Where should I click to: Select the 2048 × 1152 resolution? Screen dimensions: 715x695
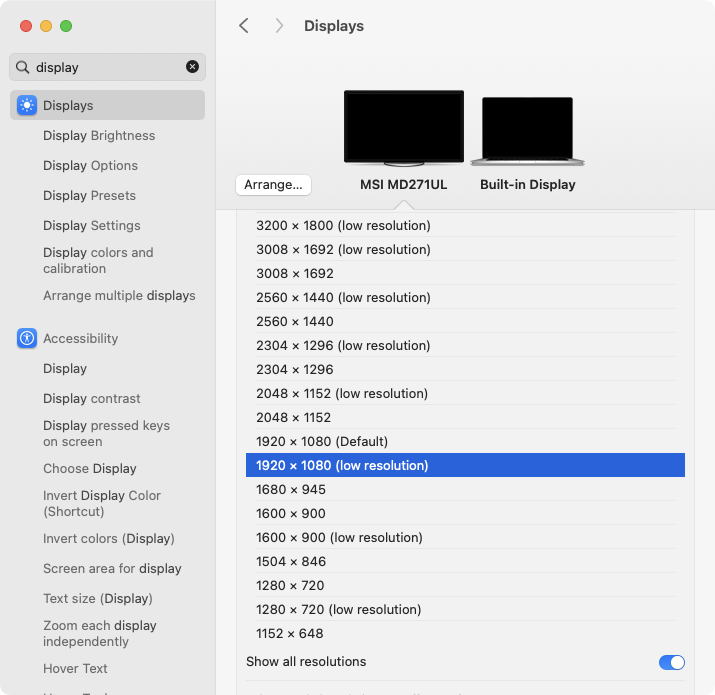pyautogui.click(x=465, y=417)
